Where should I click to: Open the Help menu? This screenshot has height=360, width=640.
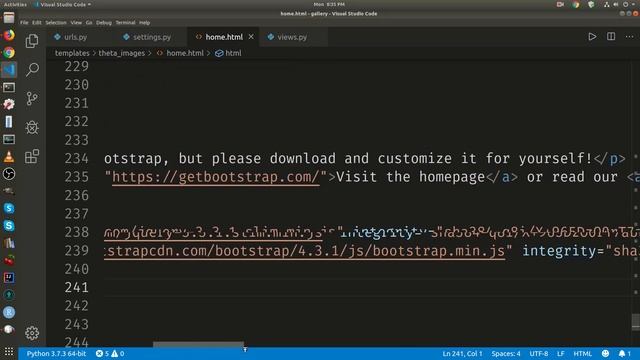[x=144, y=22]
